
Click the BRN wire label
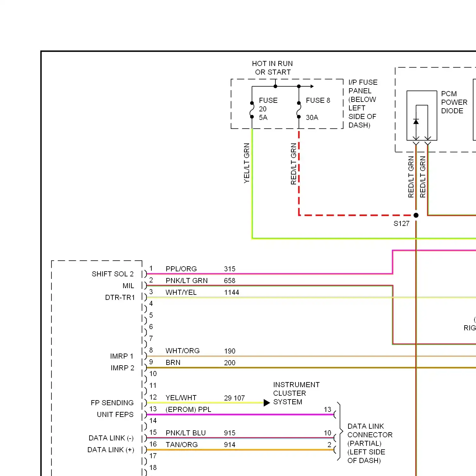173,362
